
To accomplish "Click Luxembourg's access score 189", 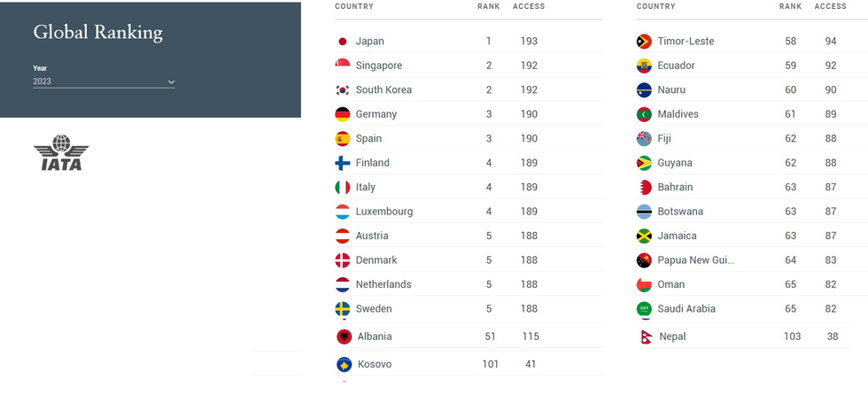I will (529, 212).
